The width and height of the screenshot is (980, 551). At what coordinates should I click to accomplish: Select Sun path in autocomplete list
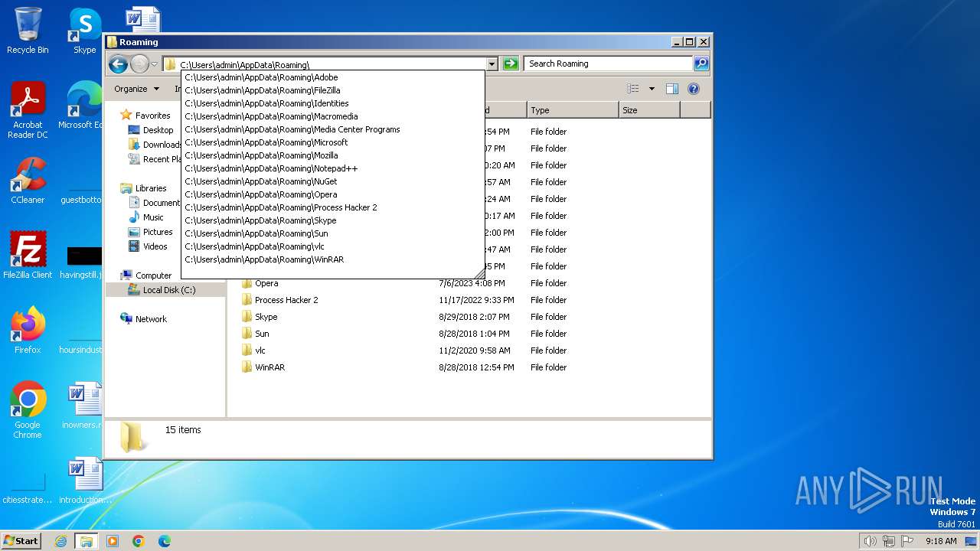(x=333, y=233)
